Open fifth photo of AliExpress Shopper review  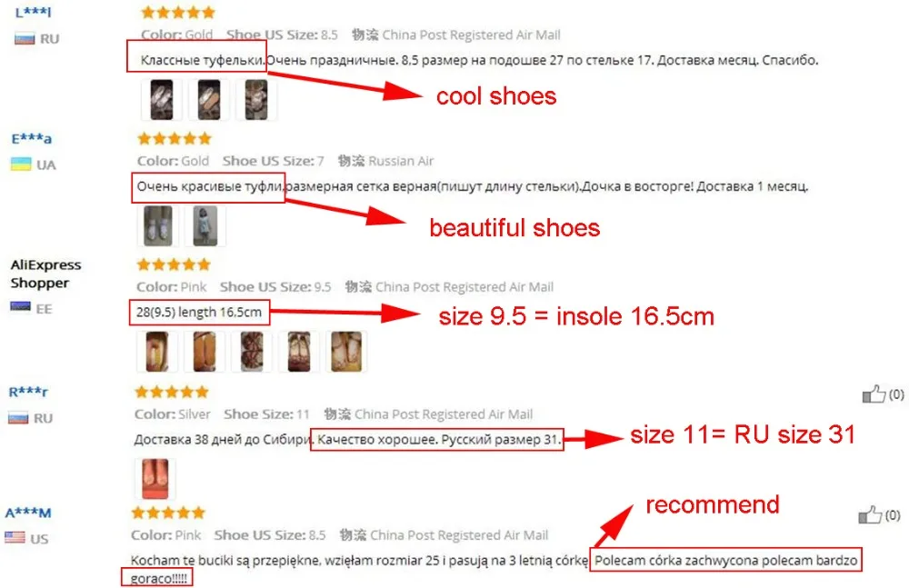[x=346, y=352]
